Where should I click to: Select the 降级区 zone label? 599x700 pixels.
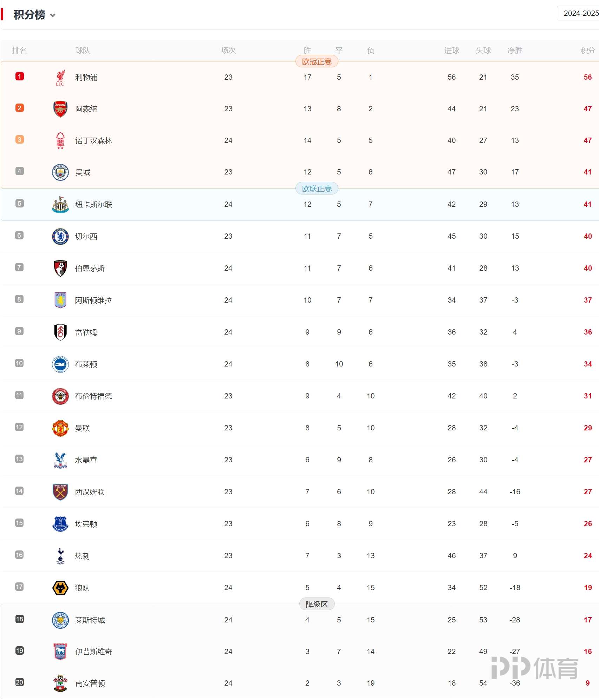(x=317, y=604)
